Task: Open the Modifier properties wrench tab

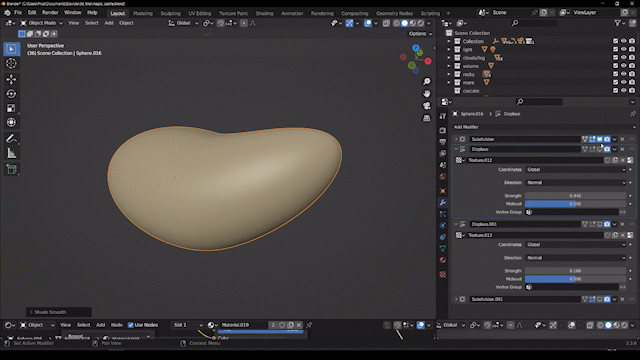Action: 443,202
